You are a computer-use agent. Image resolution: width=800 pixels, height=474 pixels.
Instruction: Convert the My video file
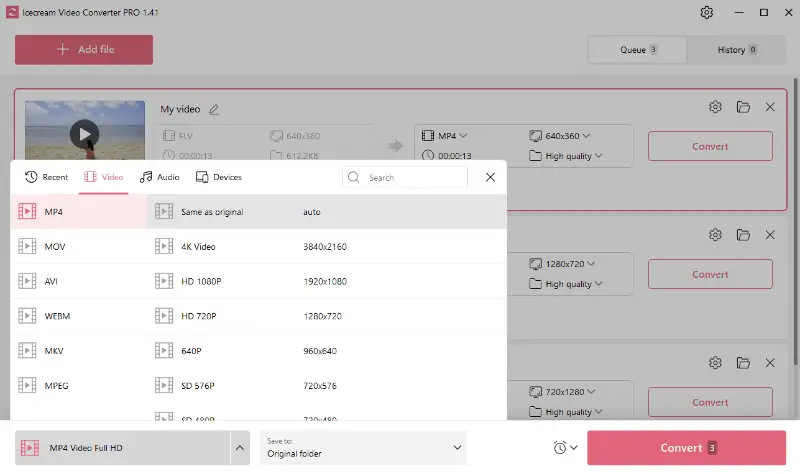(710, 146)
